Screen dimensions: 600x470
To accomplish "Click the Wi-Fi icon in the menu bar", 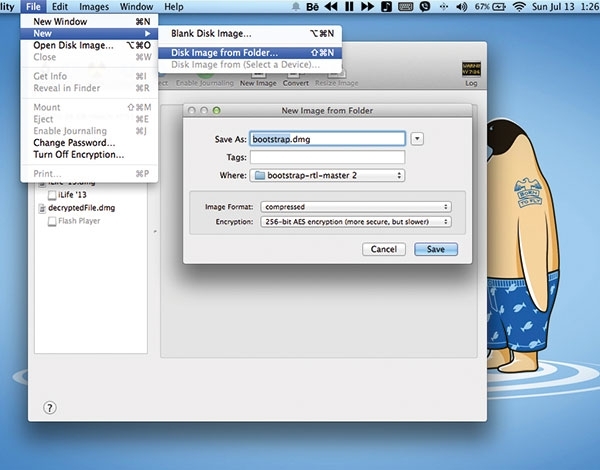I will point(518,7).
